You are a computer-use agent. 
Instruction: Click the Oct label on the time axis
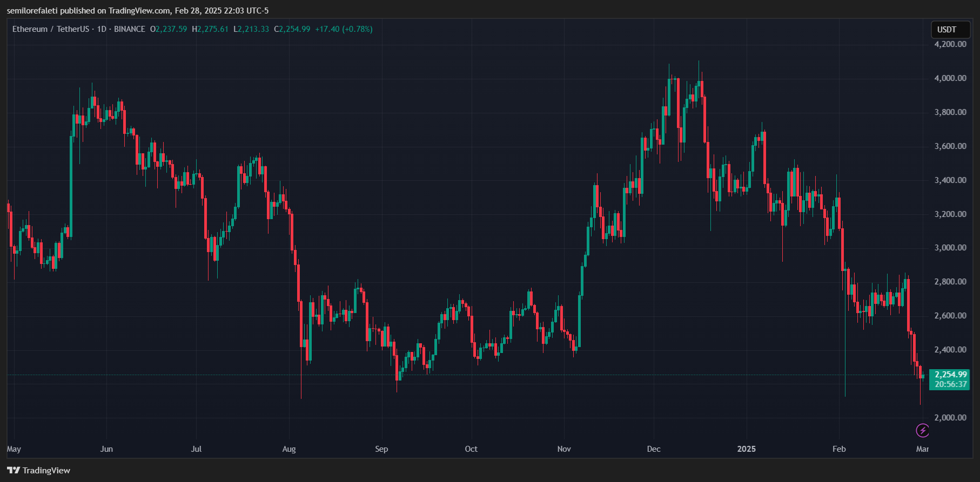coord(471,449)
